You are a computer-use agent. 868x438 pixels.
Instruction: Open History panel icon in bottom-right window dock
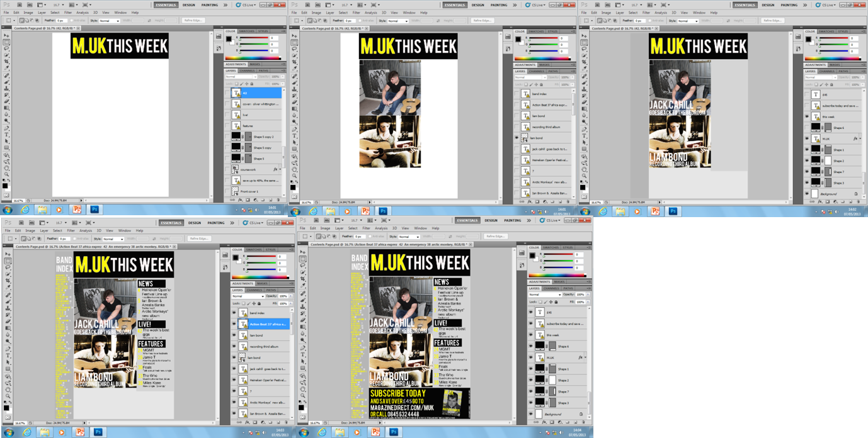tap(522, 265)
